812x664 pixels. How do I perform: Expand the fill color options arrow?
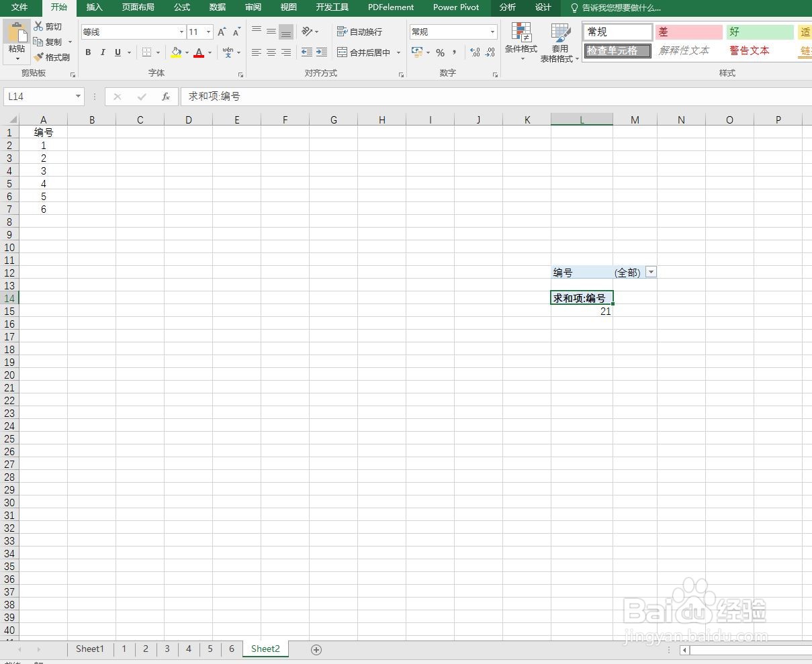186,52
